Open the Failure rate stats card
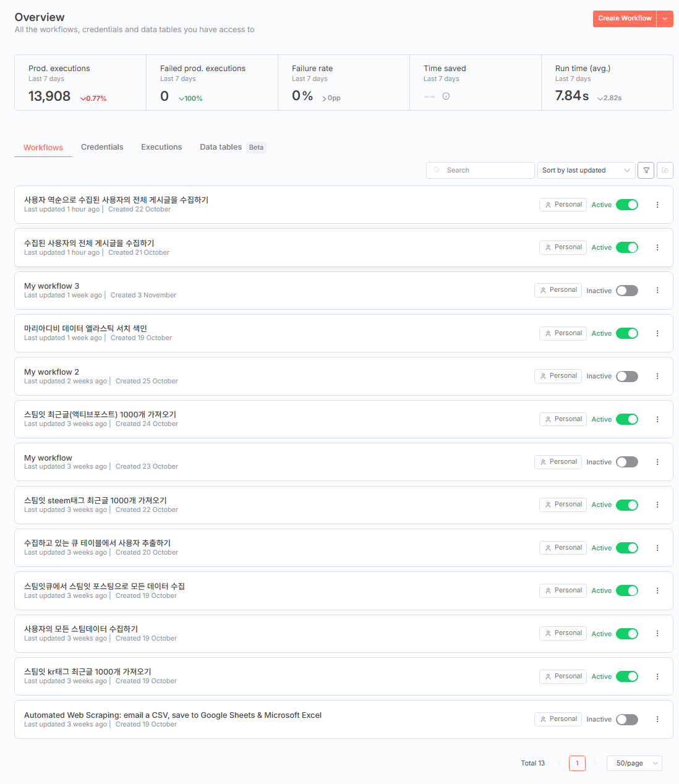Screen dimensions: 679x784 (x=344, y=83)
